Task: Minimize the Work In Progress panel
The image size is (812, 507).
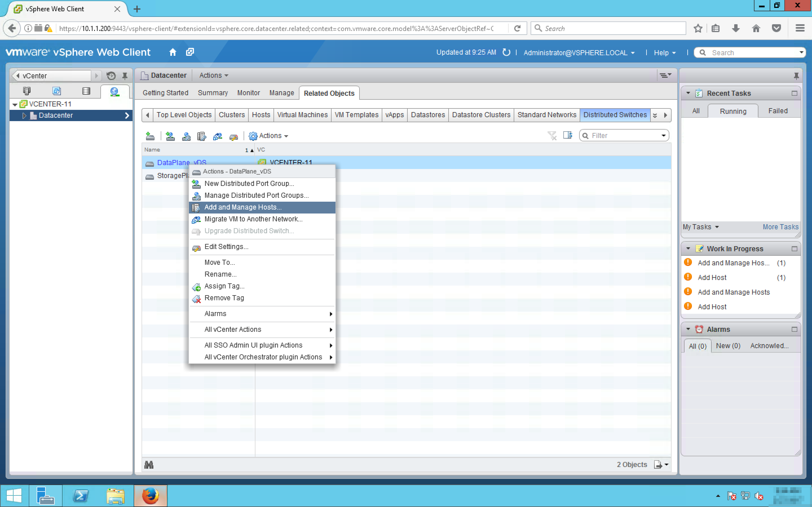Action: [x=794, y=249]
